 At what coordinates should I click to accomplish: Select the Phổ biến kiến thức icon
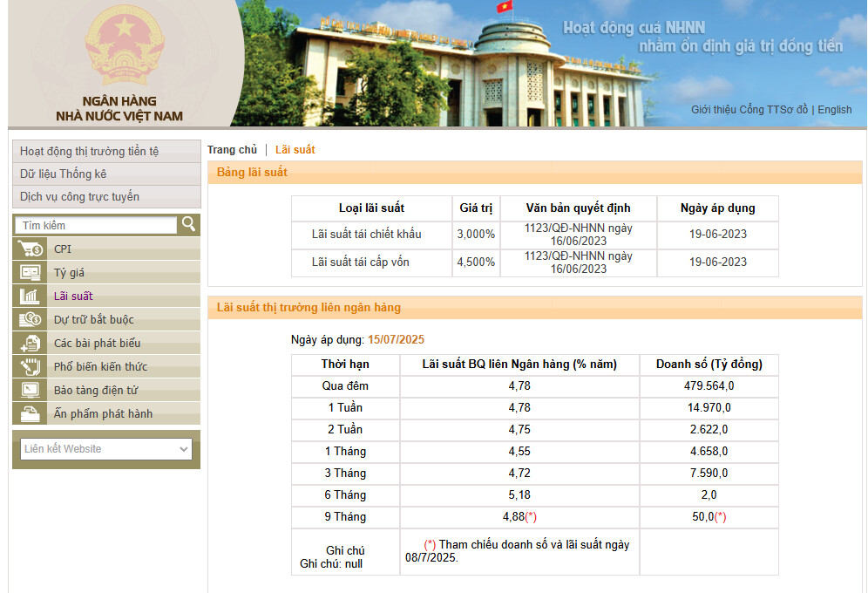(31, 367)
